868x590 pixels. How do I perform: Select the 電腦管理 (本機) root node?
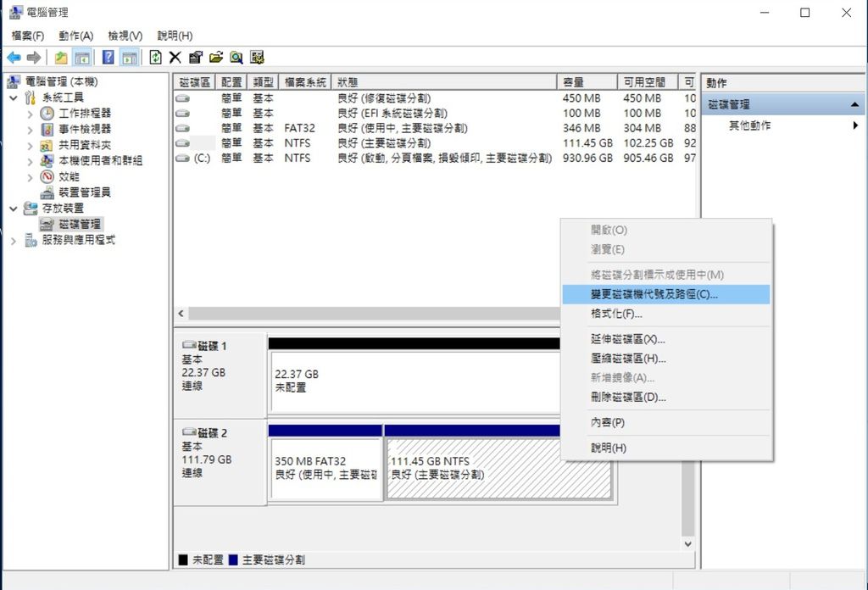pos(61,82)
